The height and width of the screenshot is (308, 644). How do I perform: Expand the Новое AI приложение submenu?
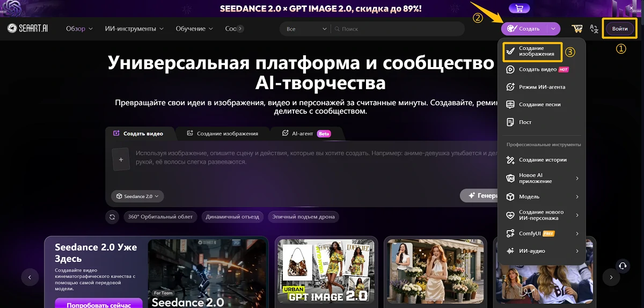pyautogui.click(x=577, y=178)
